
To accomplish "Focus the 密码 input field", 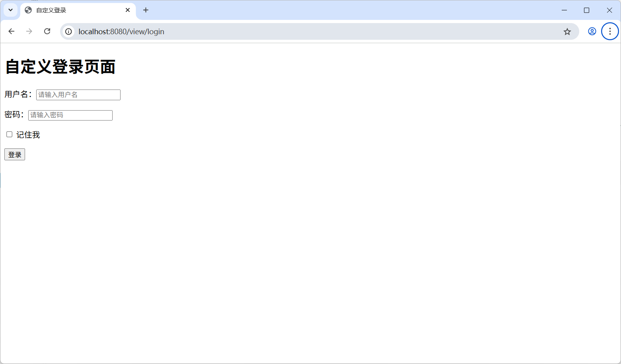I will [x=70, y=115].
